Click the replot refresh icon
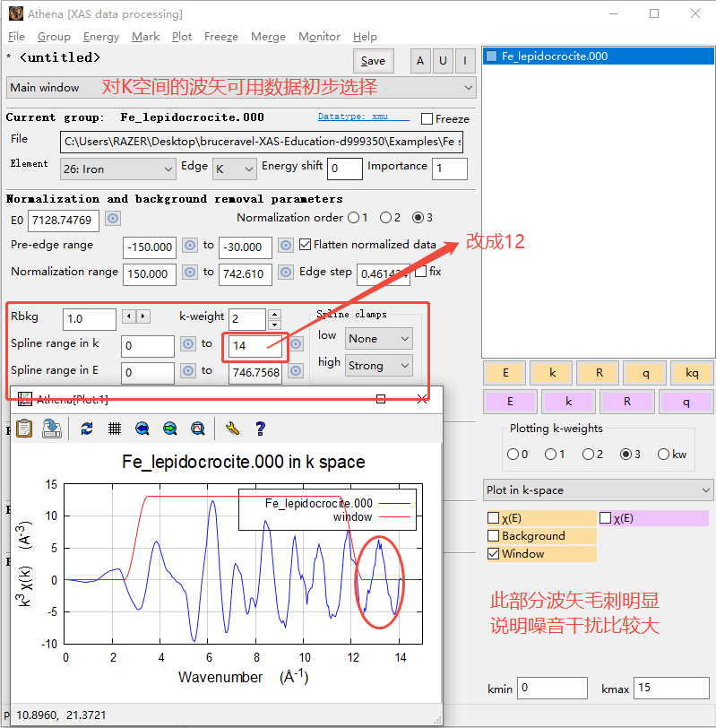This screenshot has width=716, height=728. 87,429
